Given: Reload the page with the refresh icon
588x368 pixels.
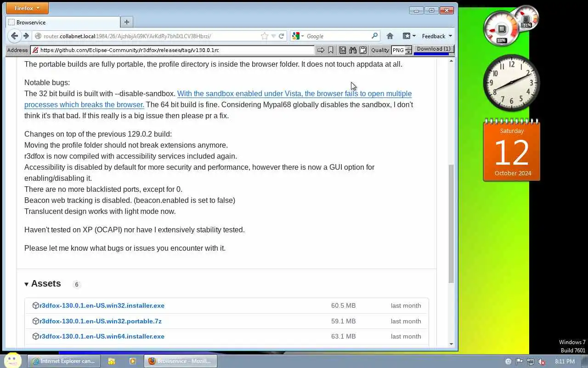Looking at the screenshot, I should [x=282, y=36].
